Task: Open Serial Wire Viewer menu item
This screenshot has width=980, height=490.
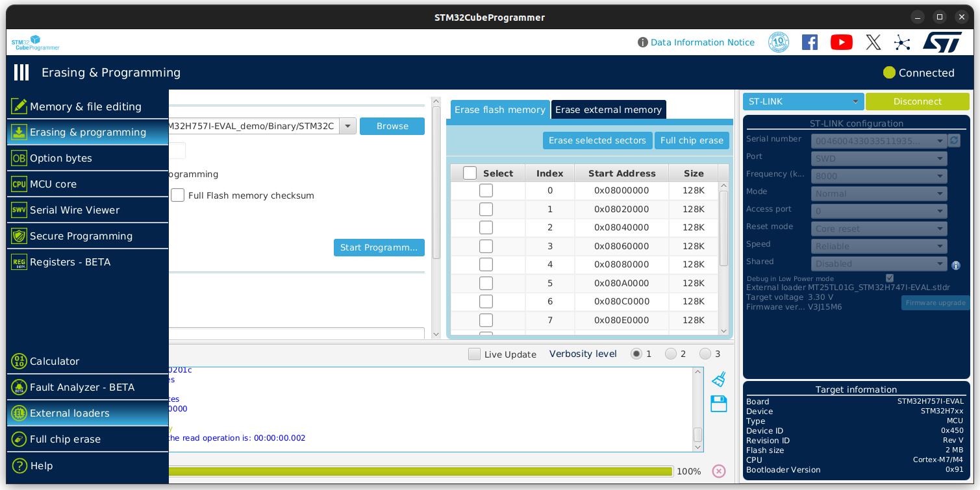Action: [x=88, y=210]
